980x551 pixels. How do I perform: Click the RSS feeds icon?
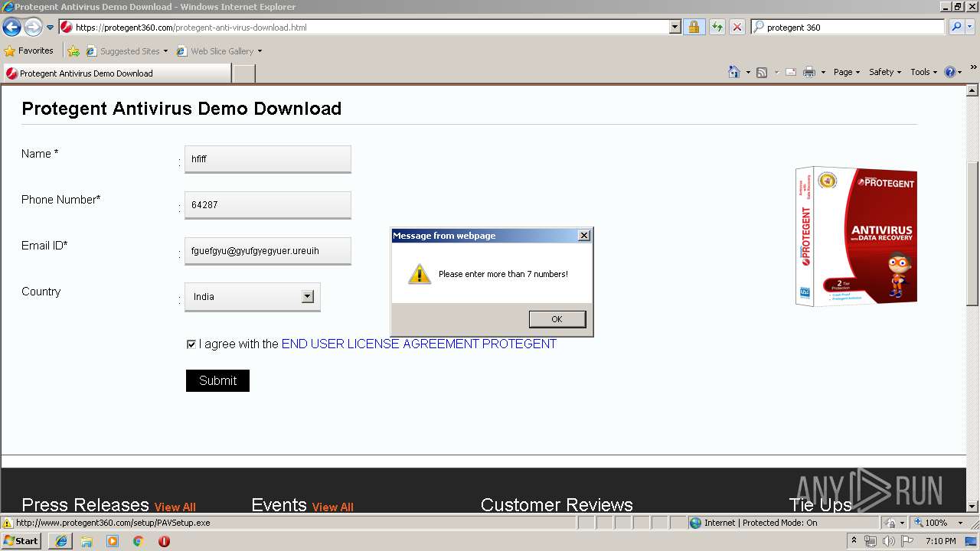[762, 72]
